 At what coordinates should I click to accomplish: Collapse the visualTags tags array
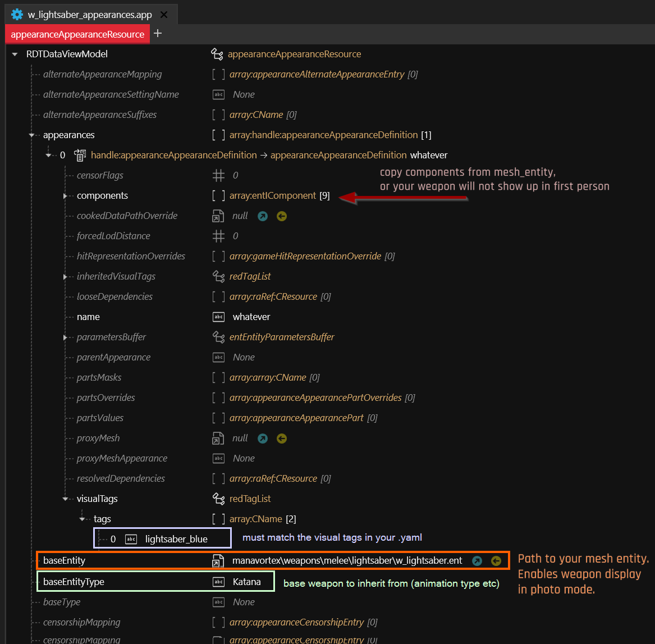tap(82, 519)
